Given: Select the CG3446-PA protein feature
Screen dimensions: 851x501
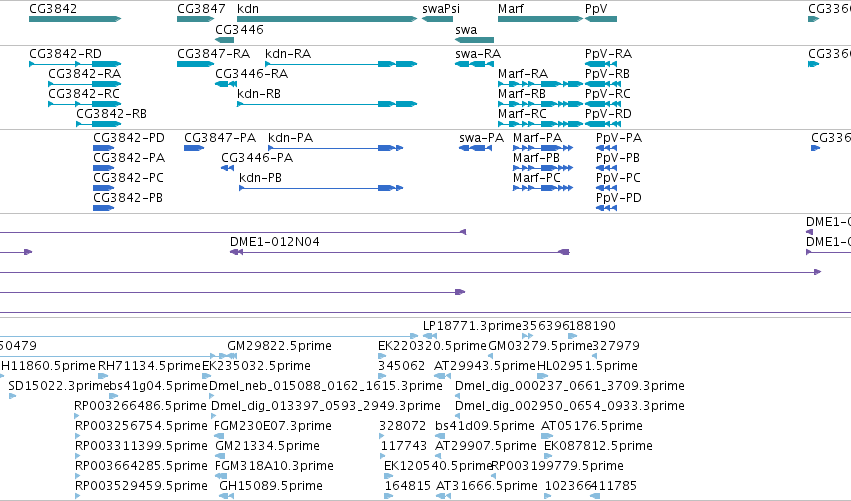Looking at the screenshot, I should point(227,168).
